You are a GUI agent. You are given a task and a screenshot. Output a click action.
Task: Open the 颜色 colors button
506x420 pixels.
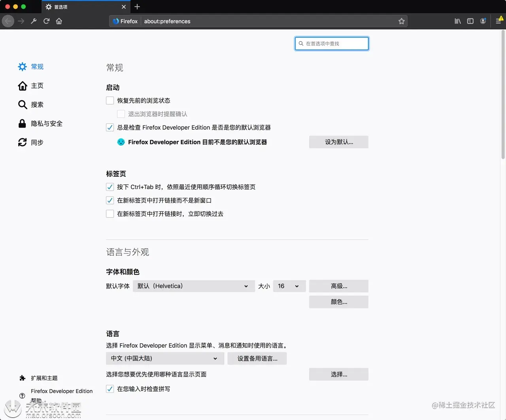click(339, 302)
